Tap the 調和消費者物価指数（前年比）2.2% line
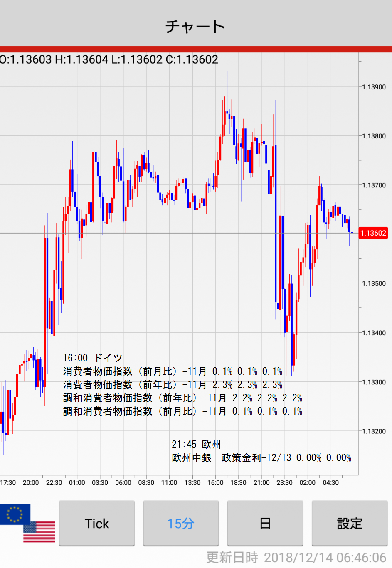 point(182,398)
